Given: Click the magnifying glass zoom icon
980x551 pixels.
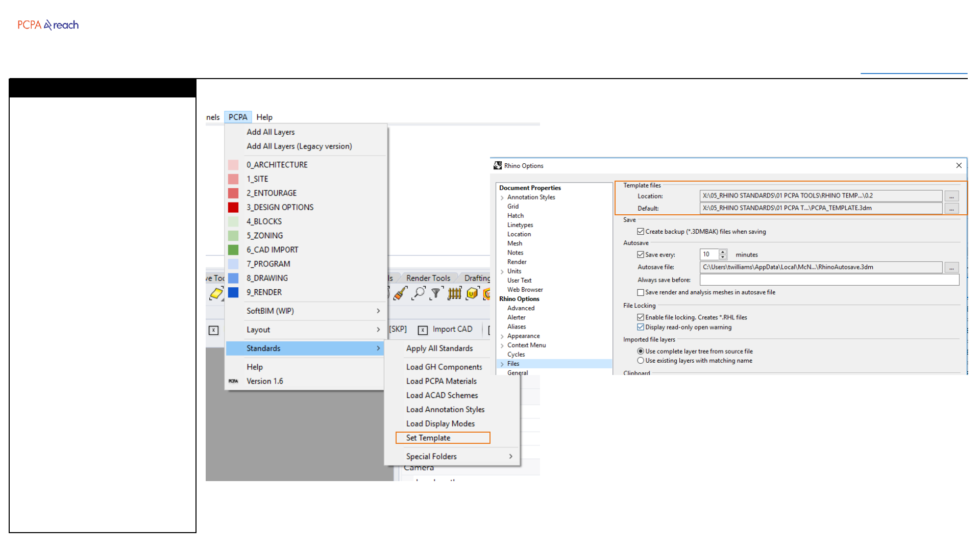Looking at the screenshot, I should [x=419, y=293].
